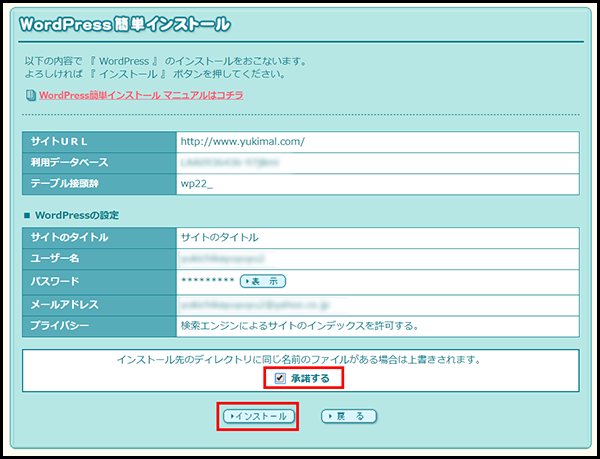Click the サイトURL row header

pos(64,141)
